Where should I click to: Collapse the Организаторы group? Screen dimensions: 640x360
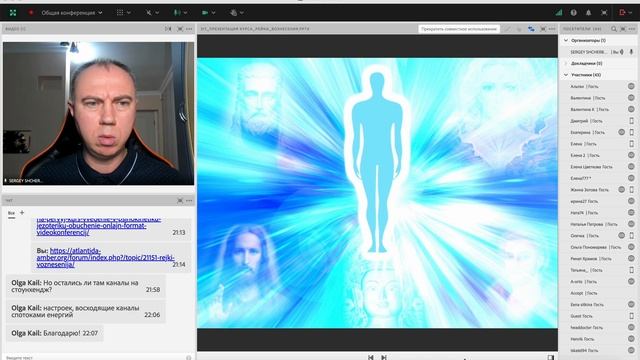(x=566, y=40)
